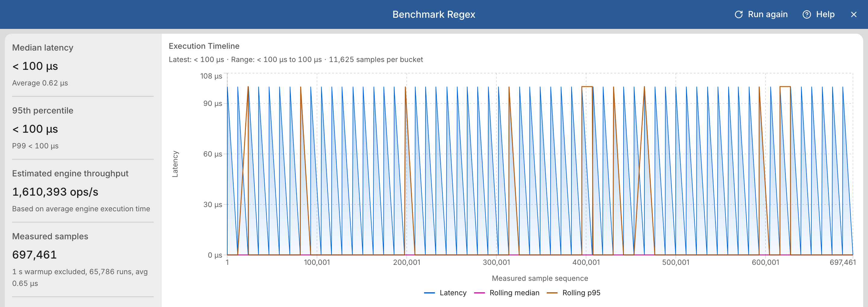Click the 697,461 measured samples value

click(34, 255)
